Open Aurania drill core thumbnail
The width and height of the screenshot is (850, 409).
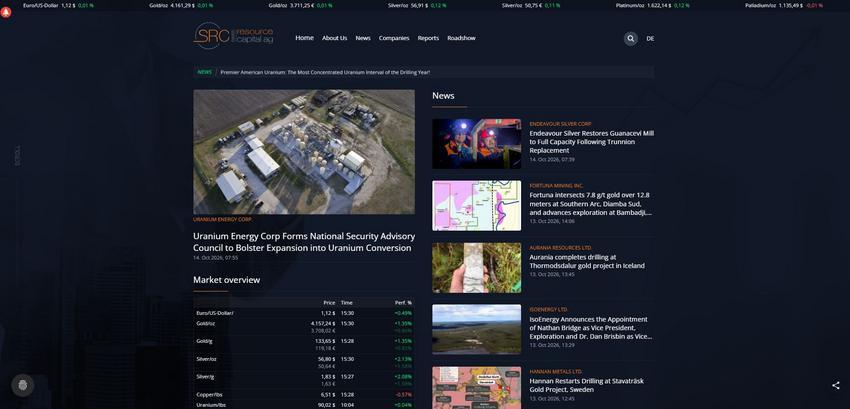coord(476,267)
